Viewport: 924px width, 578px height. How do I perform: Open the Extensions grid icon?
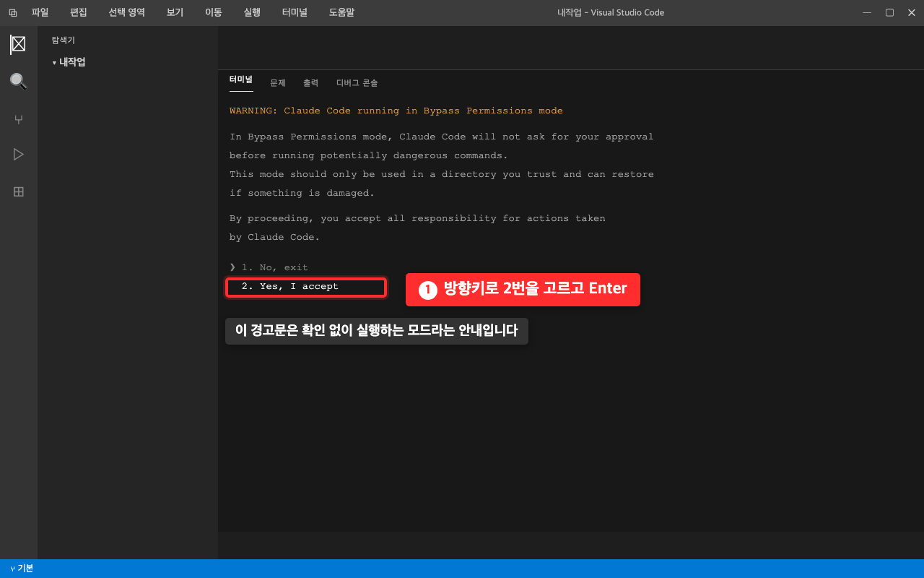[18, 191]
